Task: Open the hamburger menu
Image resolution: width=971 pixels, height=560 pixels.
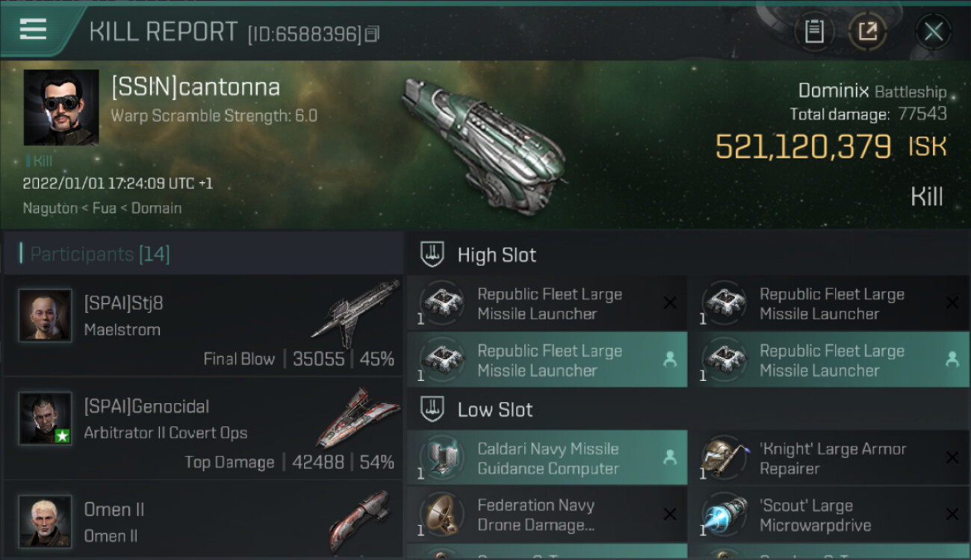Action: point(34,30)
